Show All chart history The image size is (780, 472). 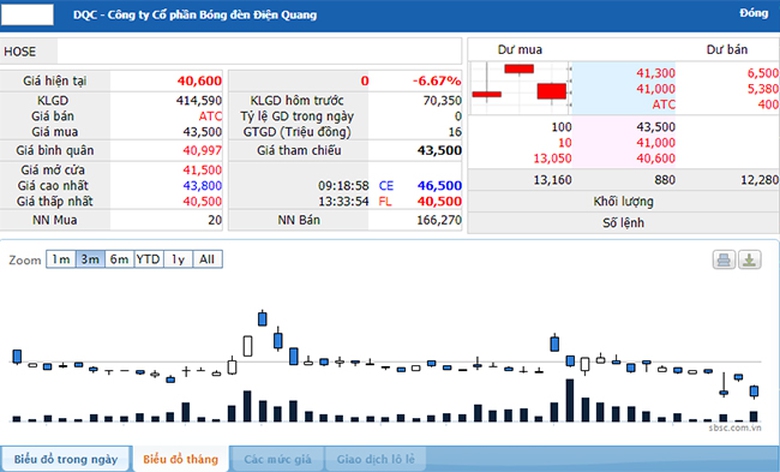tap(207, 259)
